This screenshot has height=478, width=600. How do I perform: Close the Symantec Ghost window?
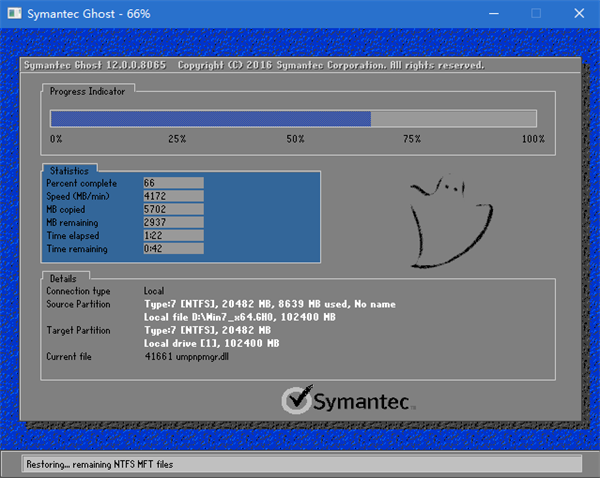point(580,13)
